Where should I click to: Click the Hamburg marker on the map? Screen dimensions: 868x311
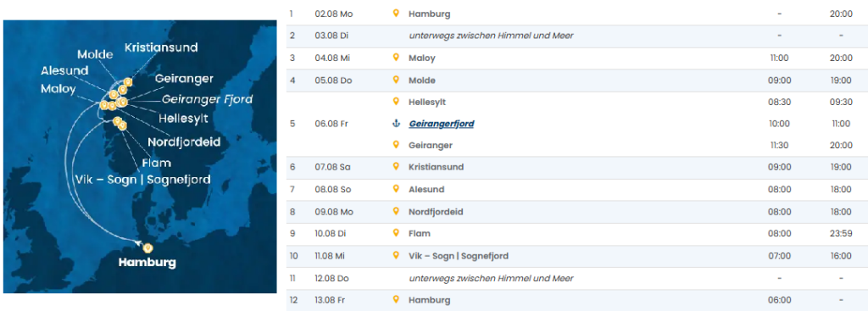point(147,247)
